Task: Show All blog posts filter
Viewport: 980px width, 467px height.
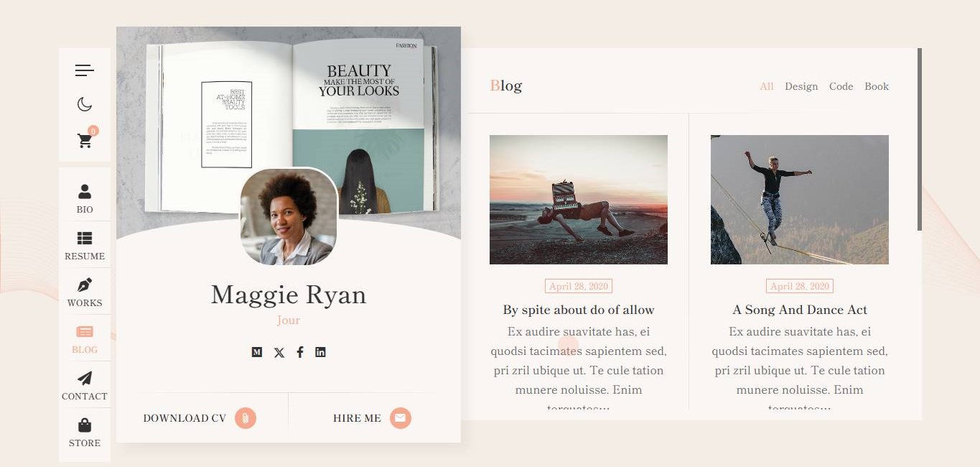Action: point(767,86)
